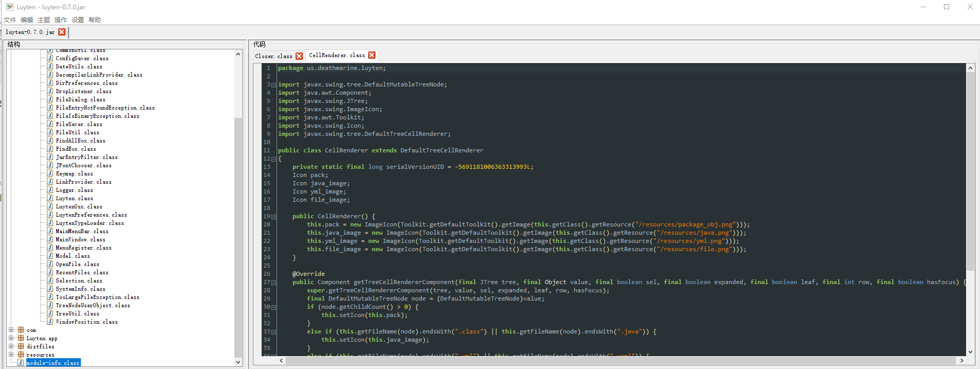Close the Closer.class tab

tap(299, 56)
